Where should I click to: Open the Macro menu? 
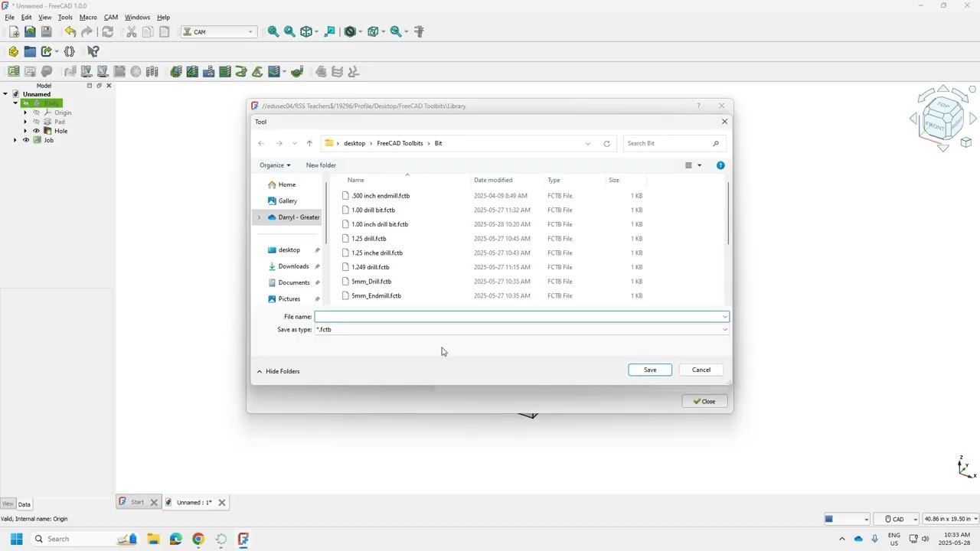88,17
